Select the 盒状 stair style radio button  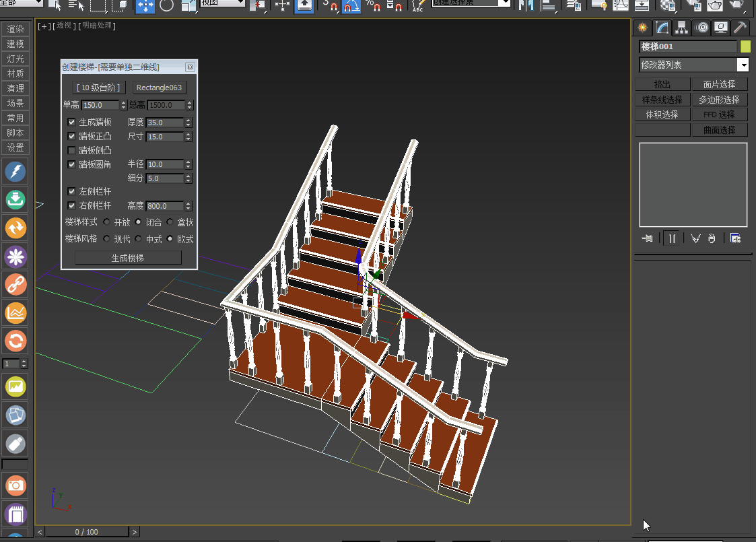pyautogui.click(x=170, y=222)
